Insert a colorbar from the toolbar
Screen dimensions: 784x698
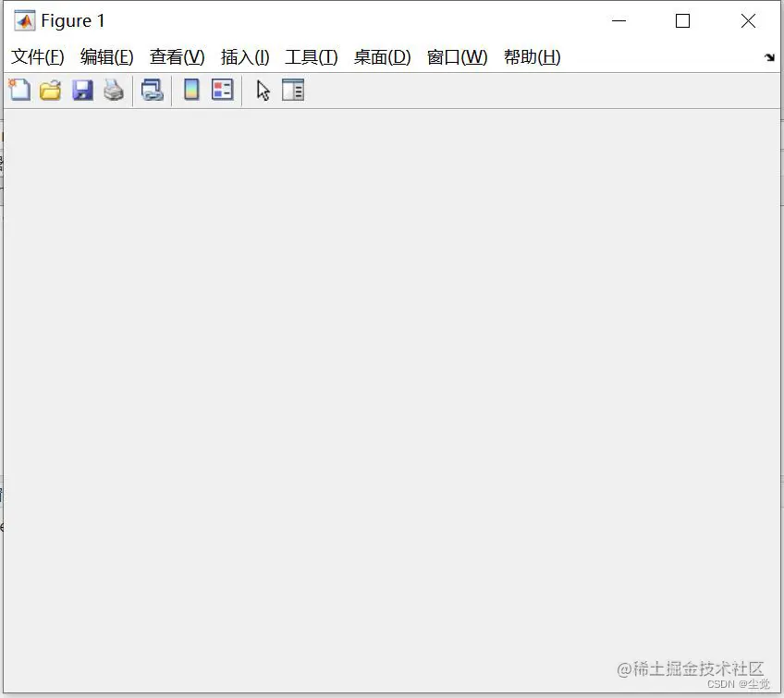coord(190,90)
